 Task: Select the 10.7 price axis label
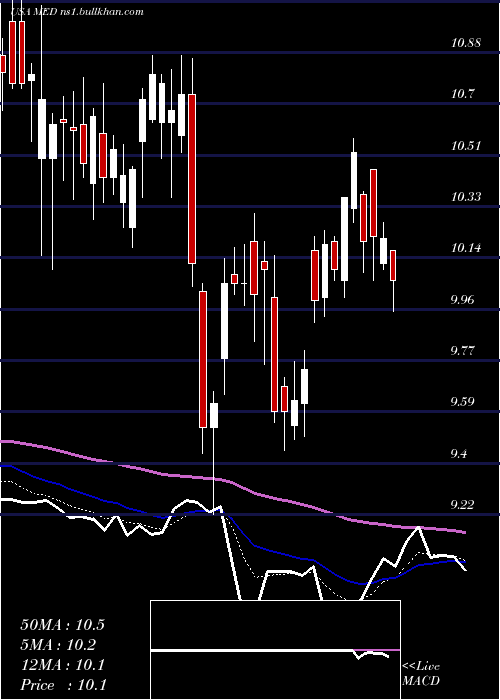(x=462, y=94)
